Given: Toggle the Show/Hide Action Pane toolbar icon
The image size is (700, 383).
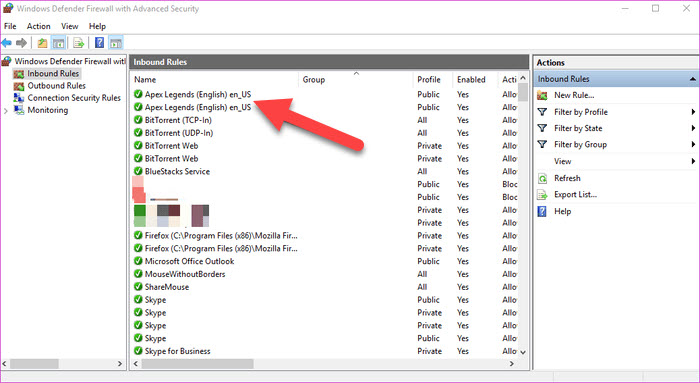Looking at the screenshot, I should click(x=116, y=43).
